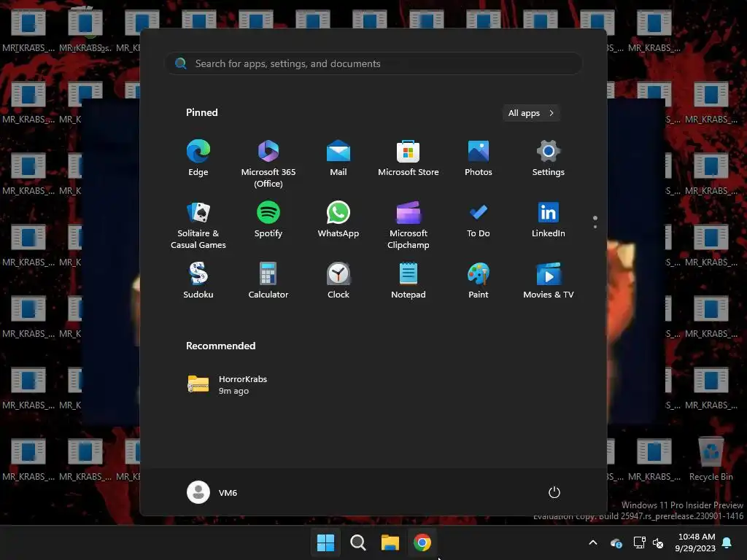The height and width of the screenshot is (560, 747).
Task: Click the Power button in Start
Action: (554, 492)
